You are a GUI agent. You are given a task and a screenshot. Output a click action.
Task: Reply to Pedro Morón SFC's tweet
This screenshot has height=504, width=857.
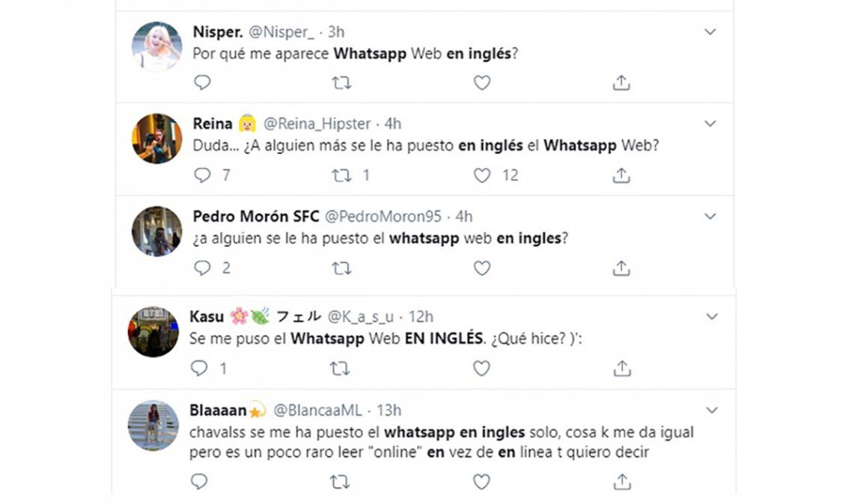coord(202,268)
